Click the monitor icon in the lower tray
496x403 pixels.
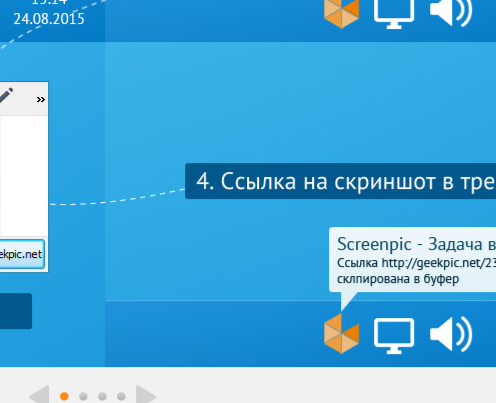tap(394, 336)
